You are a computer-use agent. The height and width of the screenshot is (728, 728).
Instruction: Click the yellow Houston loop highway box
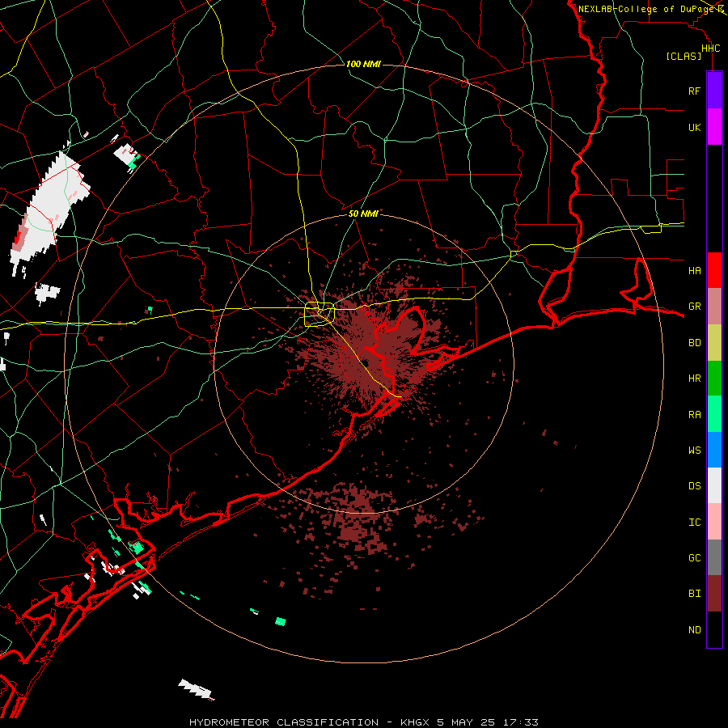tap(320, 315)
